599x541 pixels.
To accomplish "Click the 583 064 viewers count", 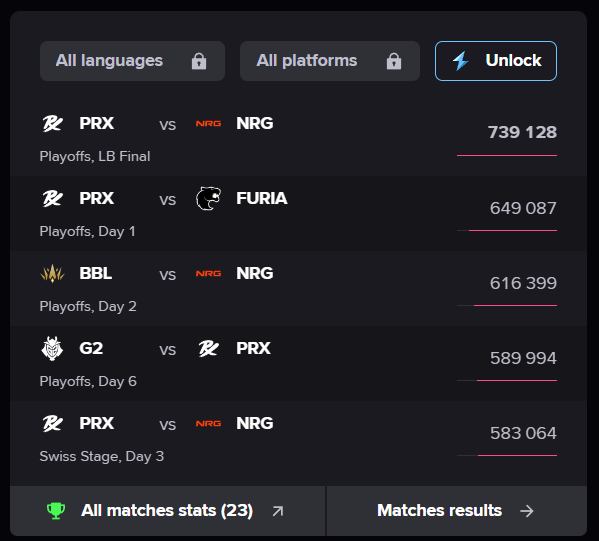I will pyautogui.click(x=523, y=433).
